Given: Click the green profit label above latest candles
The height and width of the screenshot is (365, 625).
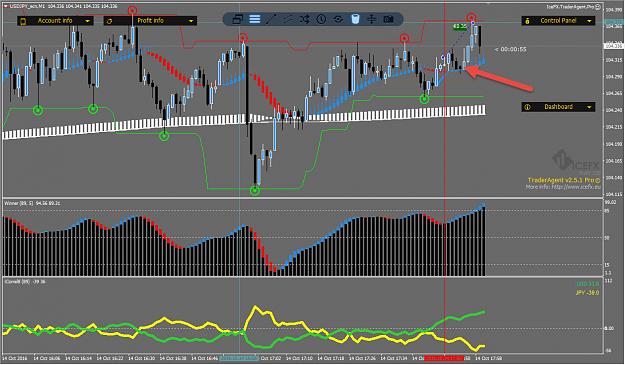Looking at the screenshot, I should [460, 26].
